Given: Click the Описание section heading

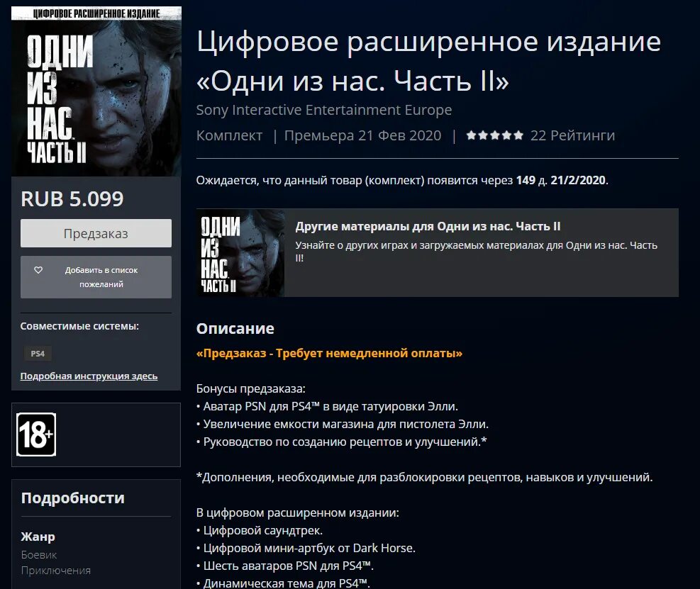Looking at the screenshot, I should tap(235, 328).
